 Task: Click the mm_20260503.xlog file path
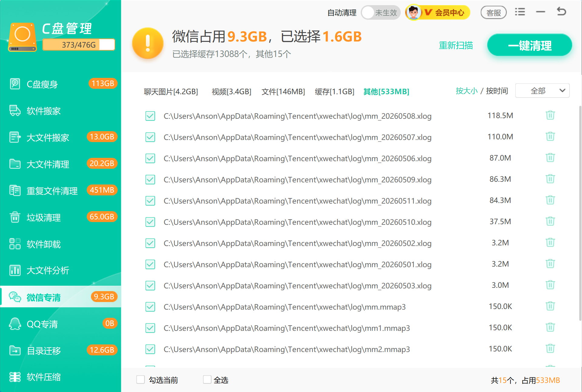pos(297,286)
